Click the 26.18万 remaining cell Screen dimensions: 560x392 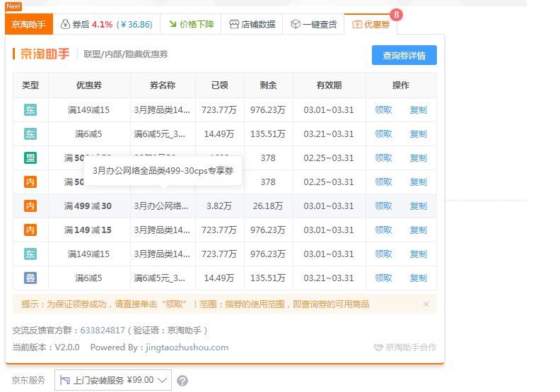coord(268,206)
